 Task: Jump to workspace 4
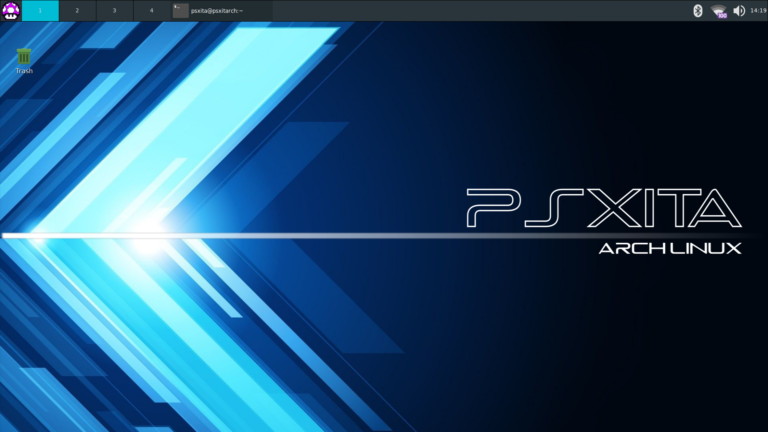point(151,10)
